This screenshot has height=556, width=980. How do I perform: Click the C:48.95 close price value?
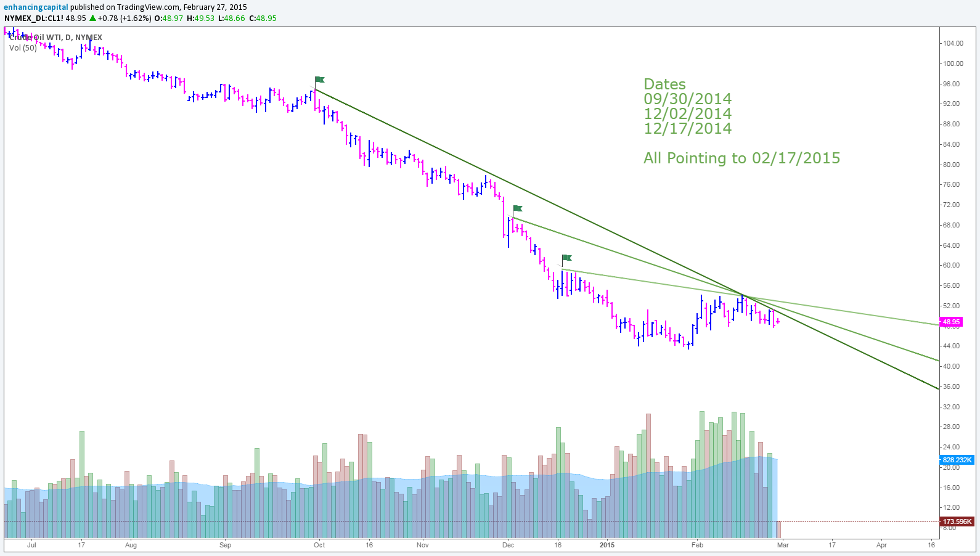pyautogui.click(x=263, y=18)
